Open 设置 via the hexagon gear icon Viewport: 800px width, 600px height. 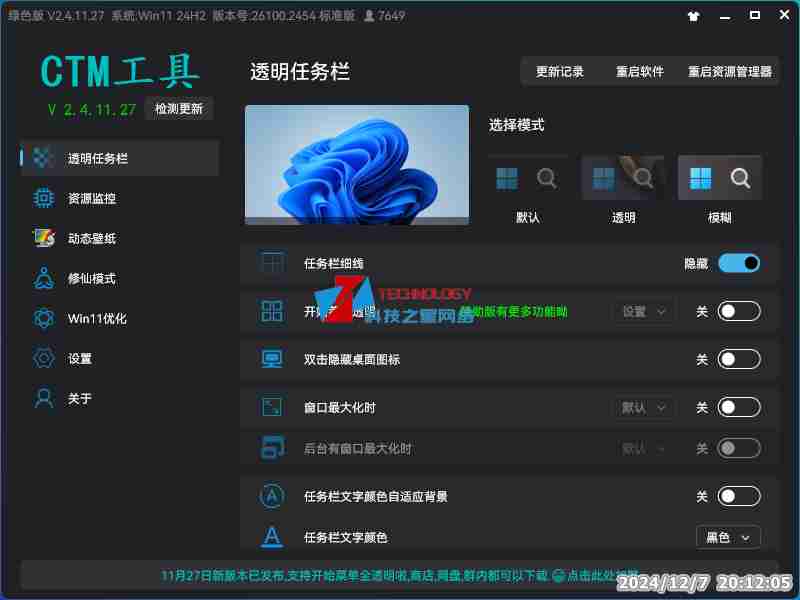(43, 358)
